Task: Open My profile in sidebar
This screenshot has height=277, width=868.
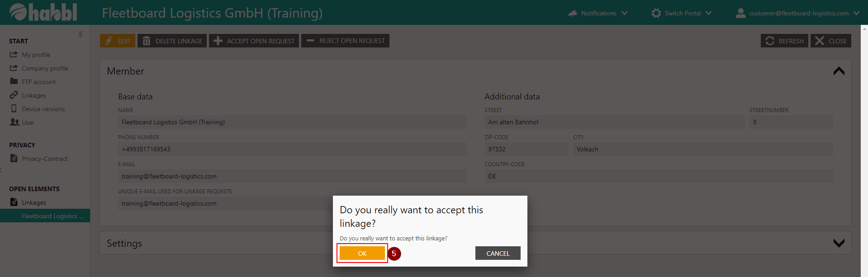Action: click(x=36, y=55)
